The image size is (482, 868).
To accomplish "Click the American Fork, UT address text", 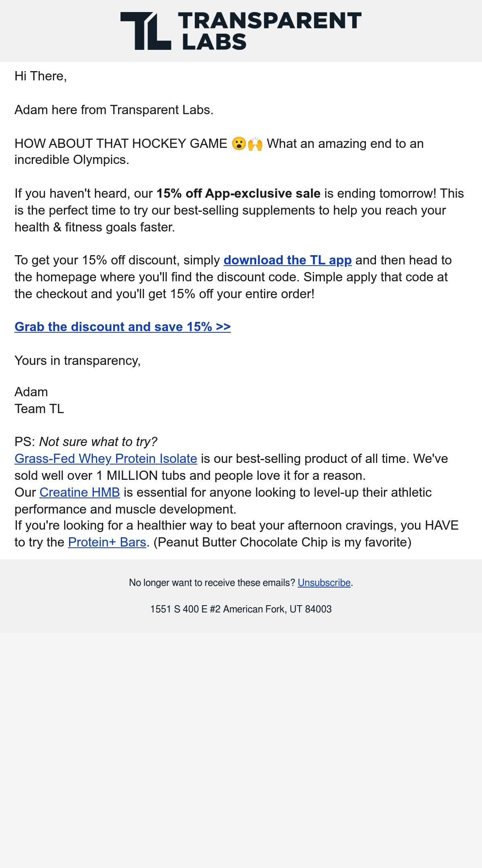I will tap(241, 609).
